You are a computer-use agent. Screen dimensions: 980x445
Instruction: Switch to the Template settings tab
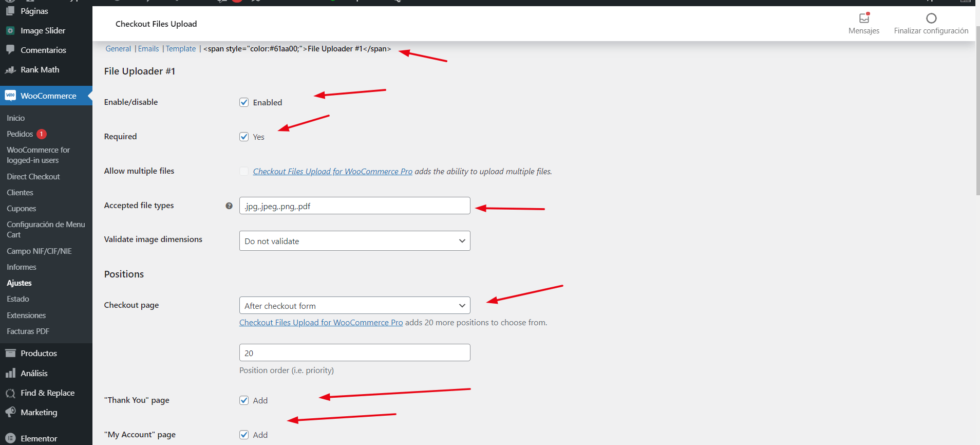pyautogui.click(x=181, y=49)
